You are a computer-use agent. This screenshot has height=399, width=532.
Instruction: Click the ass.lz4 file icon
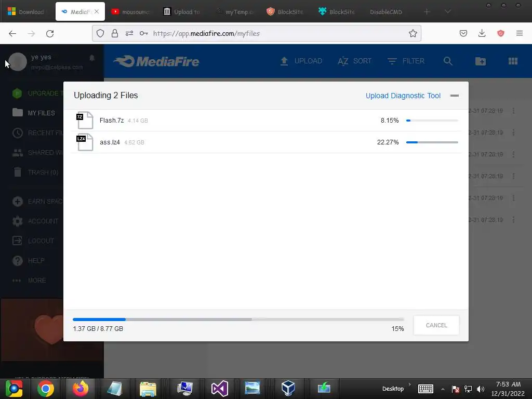click(x=85, y=142)
